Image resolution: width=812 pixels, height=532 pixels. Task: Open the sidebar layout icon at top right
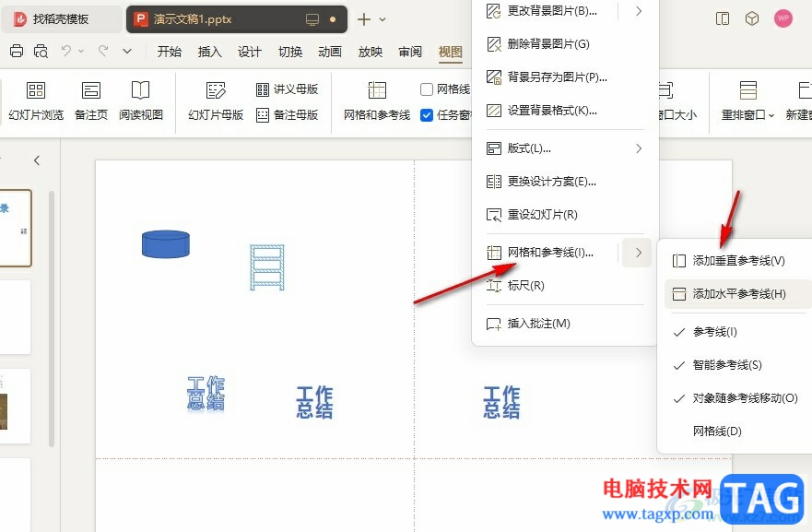tap(723, 18)
